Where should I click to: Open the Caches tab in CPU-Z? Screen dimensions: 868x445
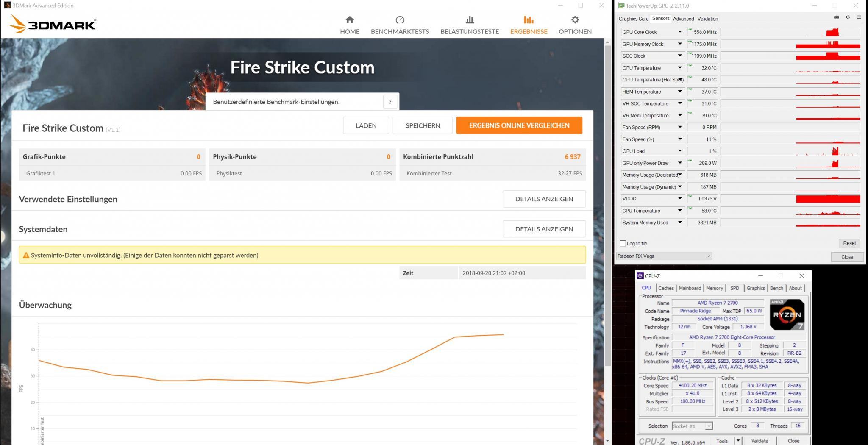[x=665, y=288]
